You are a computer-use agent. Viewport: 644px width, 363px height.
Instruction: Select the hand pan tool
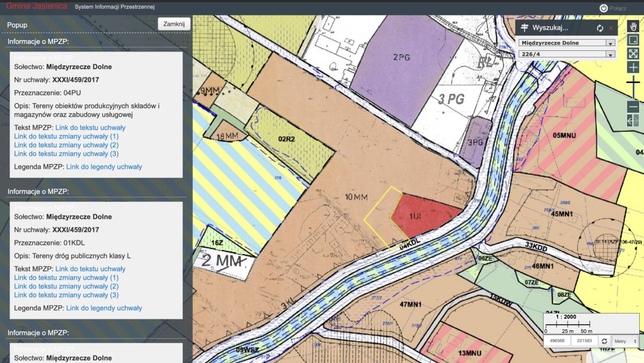point(633,26)
